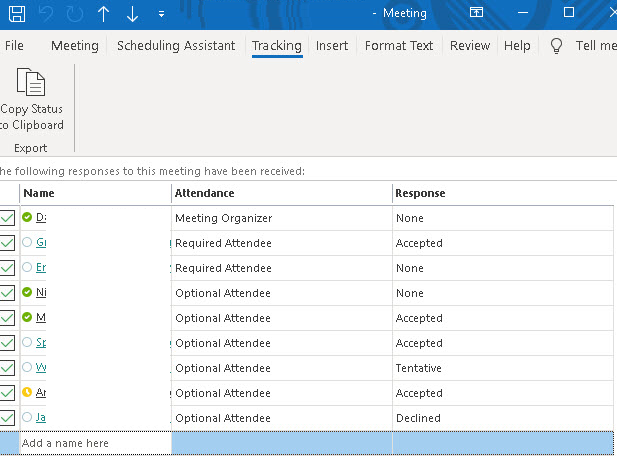617x458 pixels.
Task: Click the Declined response cell
Action: pyautogui.click(x=503, y=418)
